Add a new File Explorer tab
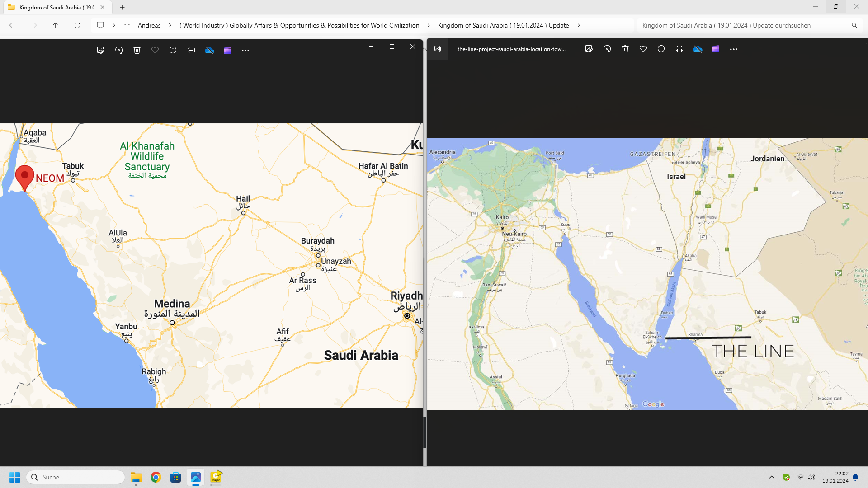This screenshot has height=488, width=868. point(122,7)
